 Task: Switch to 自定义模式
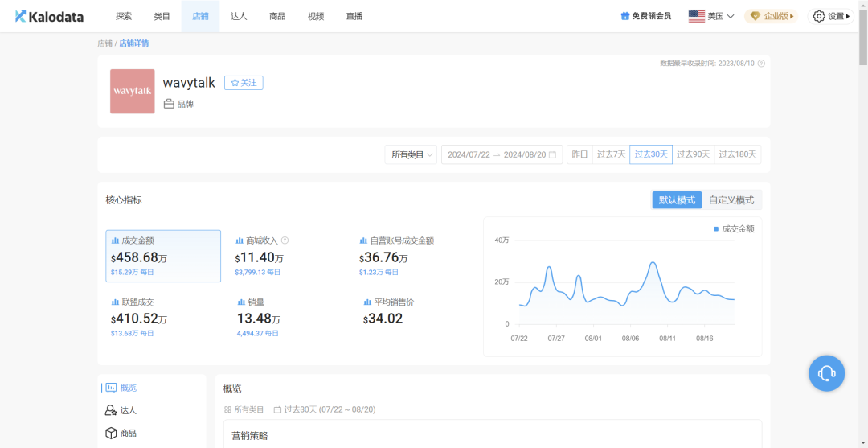tap(731, 200)
